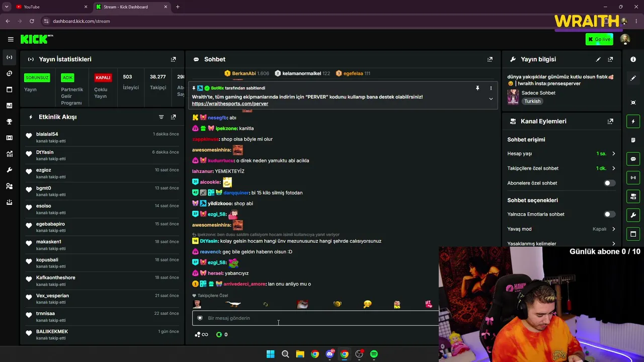Screen dimensions: 644x362
Task: Pop out the Etkinlik Akışı panel
Action: pos(173,117)
